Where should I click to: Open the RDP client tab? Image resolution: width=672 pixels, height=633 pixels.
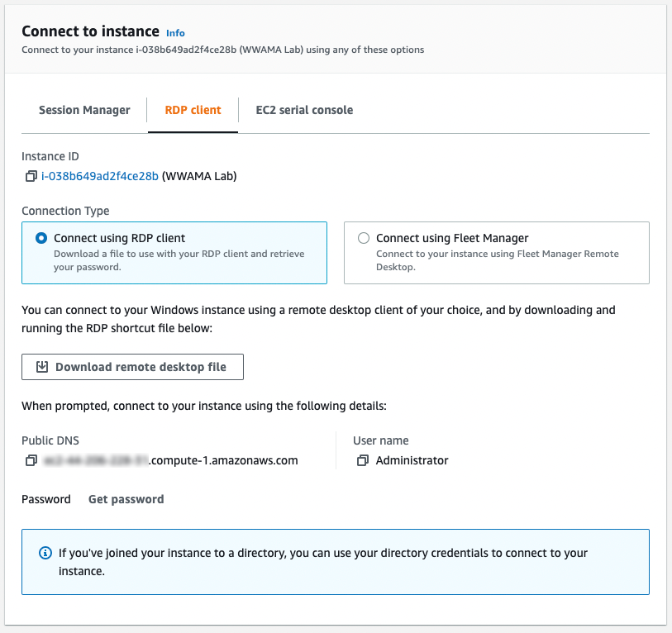193,110
